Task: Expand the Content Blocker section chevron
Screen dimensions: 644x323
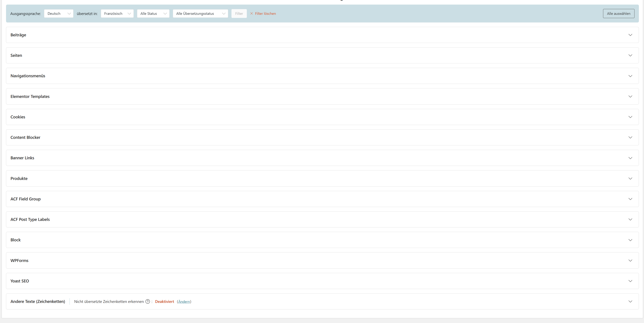Action: coord(630,138)
